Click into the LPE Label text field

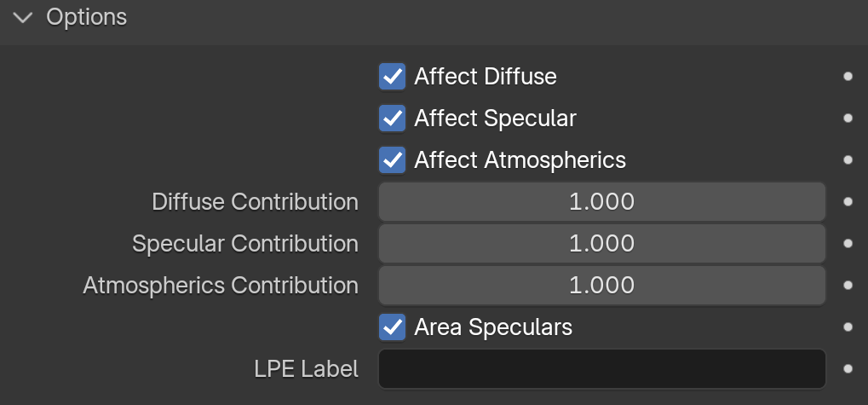click(x=601, y=369)
